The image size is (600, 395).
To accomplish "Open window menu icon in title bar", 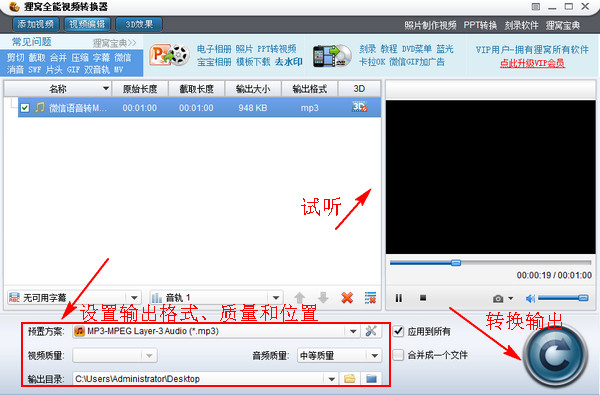I will 536,7.
